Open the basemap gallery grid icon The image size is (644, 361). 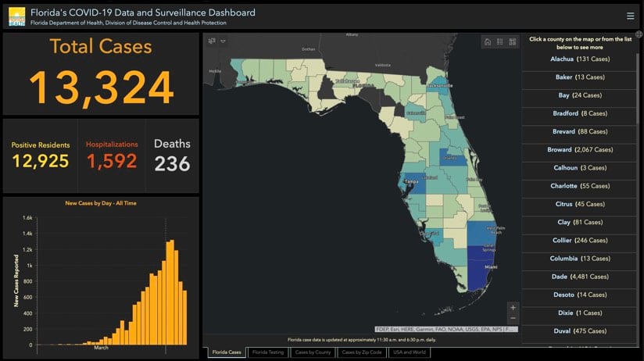point(512,42)
